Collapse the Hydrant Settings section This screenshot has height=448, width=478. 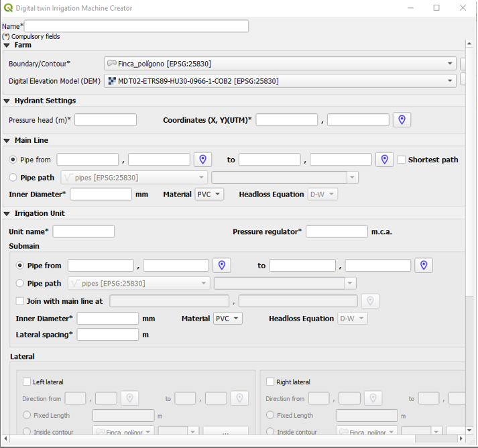(7, 101)
